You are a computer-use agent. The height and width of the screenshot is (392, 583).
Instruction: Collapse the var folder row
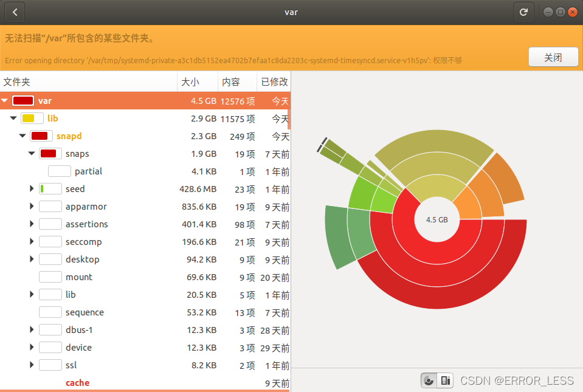[x=4, y=101]
